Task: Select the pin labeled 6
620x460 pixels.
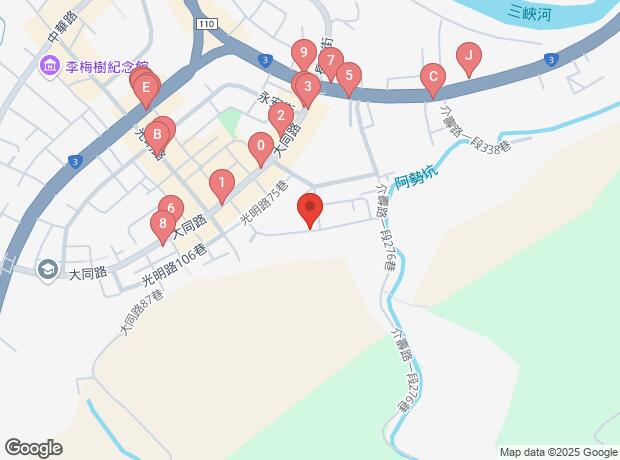Action: [171, 208]
